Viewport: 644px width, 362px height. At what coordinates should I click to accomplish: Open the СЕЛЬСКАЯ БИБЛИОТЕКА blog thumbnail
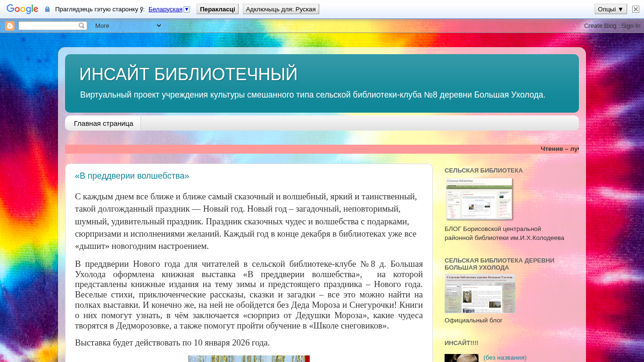479,199
